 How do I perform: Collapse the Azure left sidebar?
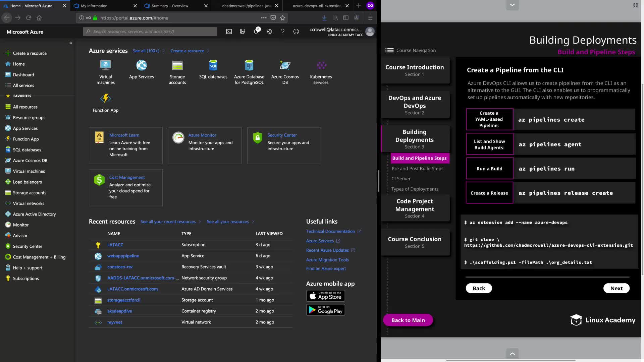pyautogui.click(x=71, y=43)
